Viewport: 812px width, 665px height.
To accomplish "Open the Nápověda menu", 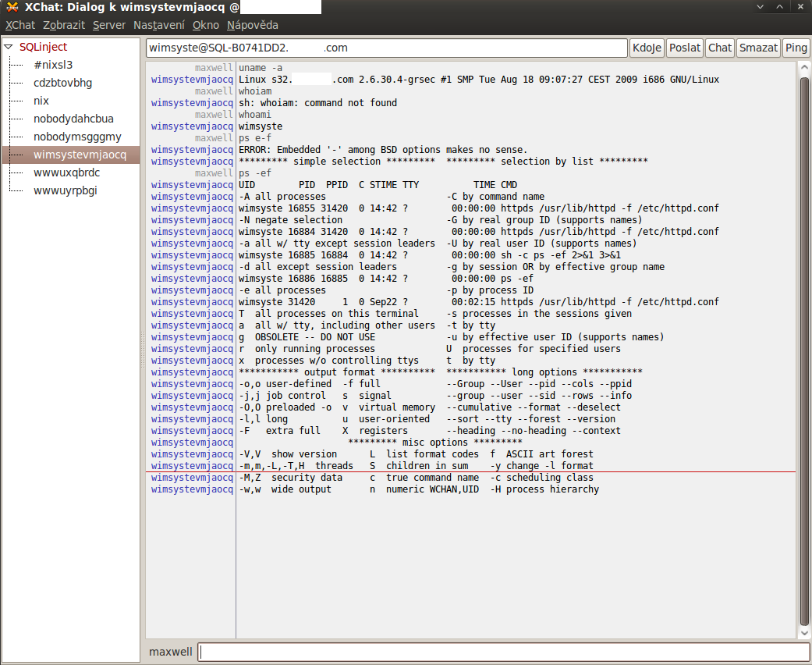I will [253, 25].
